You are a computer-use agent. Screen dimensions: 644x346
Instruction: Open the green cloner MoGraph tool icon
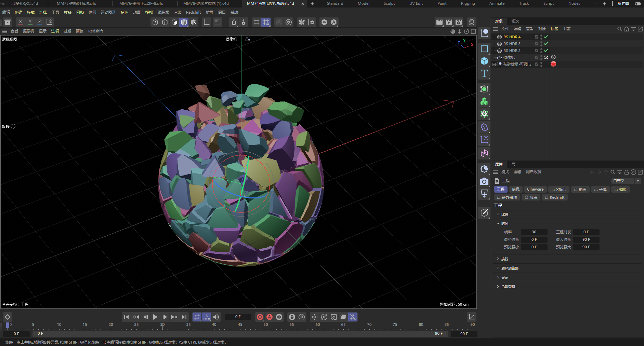(x=484, y=101)
